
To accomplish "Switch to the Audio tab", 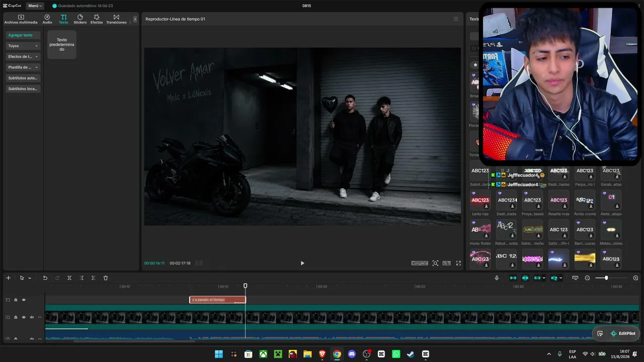I will click(x=47, y=19).
